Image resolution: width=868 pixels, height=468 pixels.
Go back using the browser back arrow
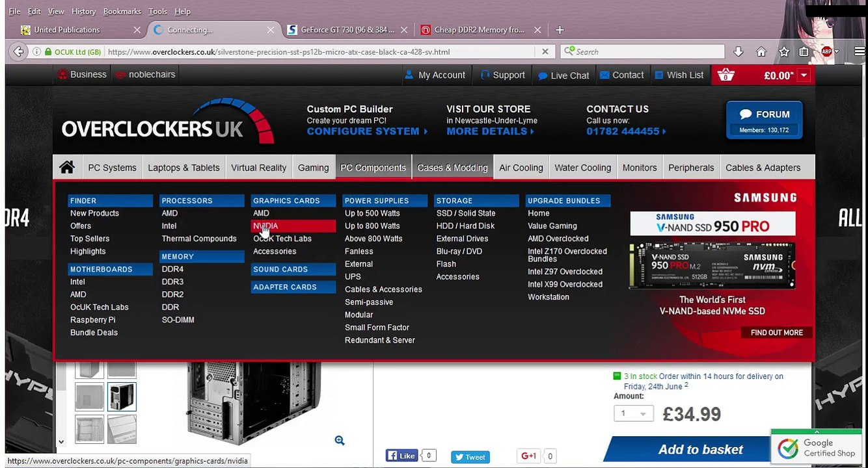click(x=19, y=52)
